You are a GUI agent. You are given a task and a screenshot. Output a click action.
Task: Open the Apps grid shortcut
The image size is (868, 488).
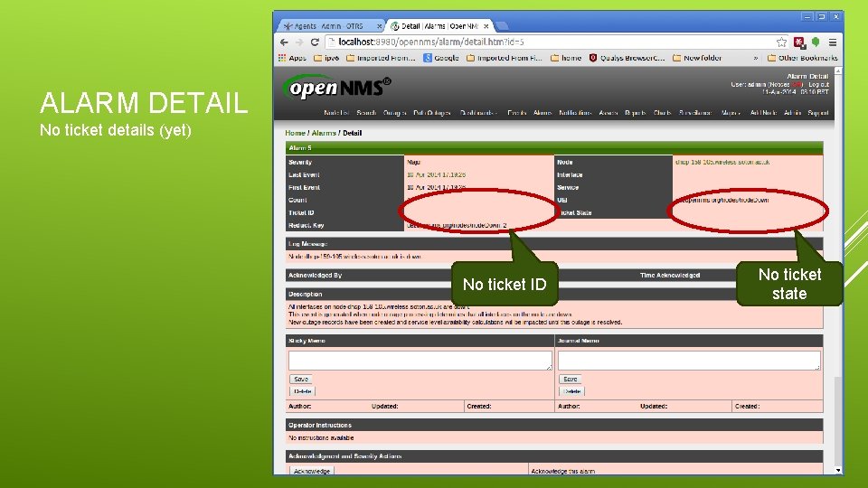tap(292, 58)
